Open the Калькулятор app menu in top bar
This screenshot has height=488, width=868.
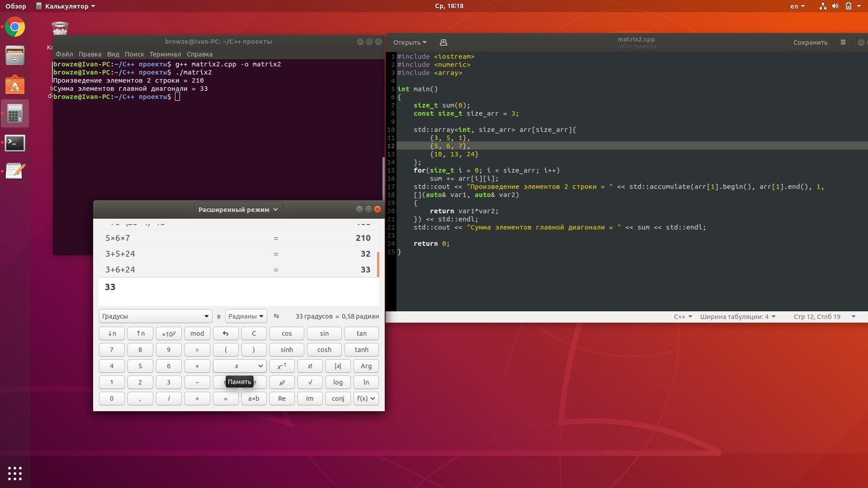click(x=66, y=6)
